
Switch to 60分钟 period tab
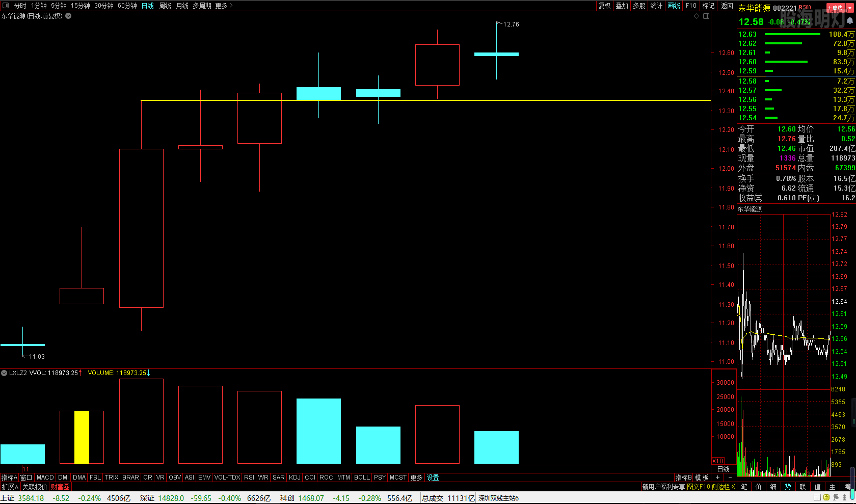click(127, 6)
